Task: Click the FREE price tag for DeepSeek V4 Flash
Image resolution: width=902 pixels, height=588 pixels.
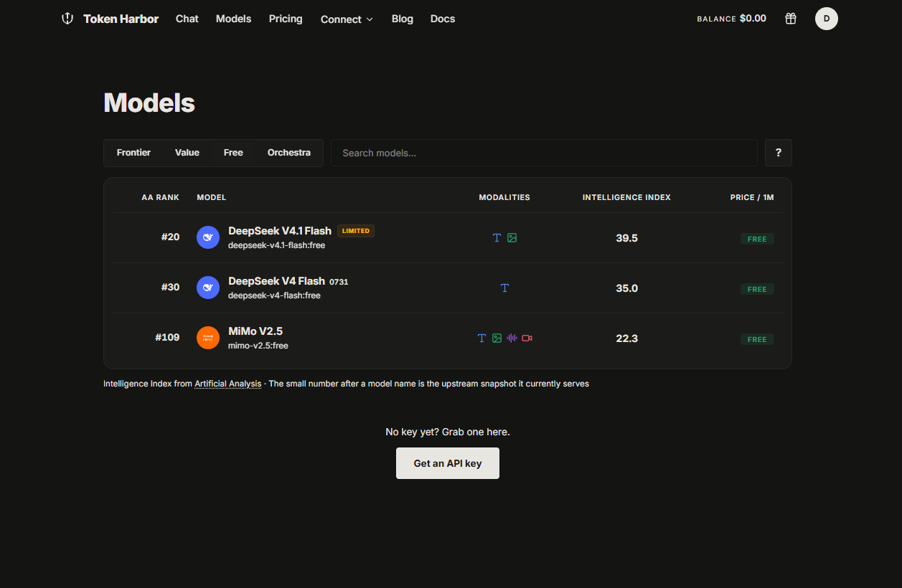Action: click(757, 289)
